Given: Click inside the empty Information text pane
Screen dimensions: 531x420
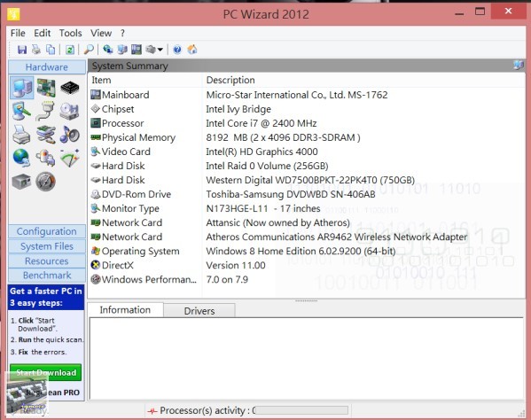Looking at the screenshot, I should [307, 359].
